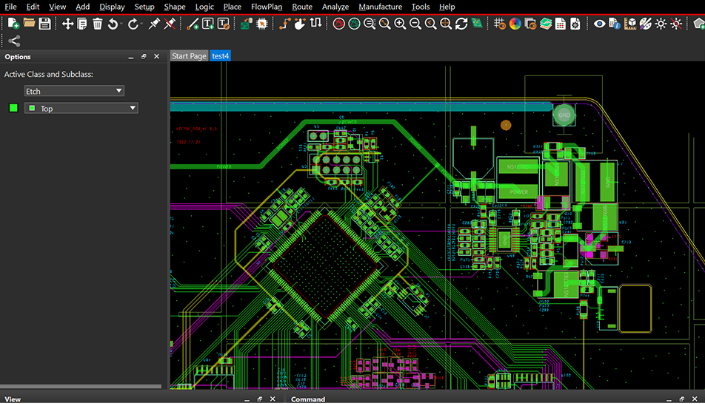
Task: Undo the last action
Action: (113, 24)
